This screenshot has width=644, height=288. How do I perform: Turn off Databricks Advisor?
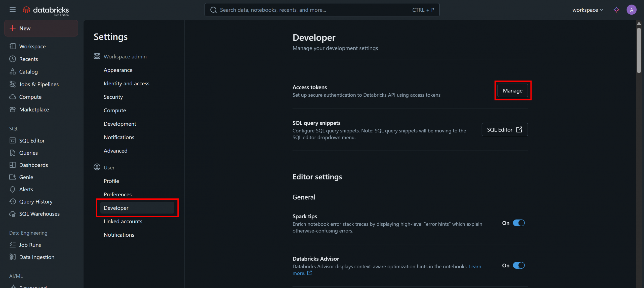(x=519, y=265)
